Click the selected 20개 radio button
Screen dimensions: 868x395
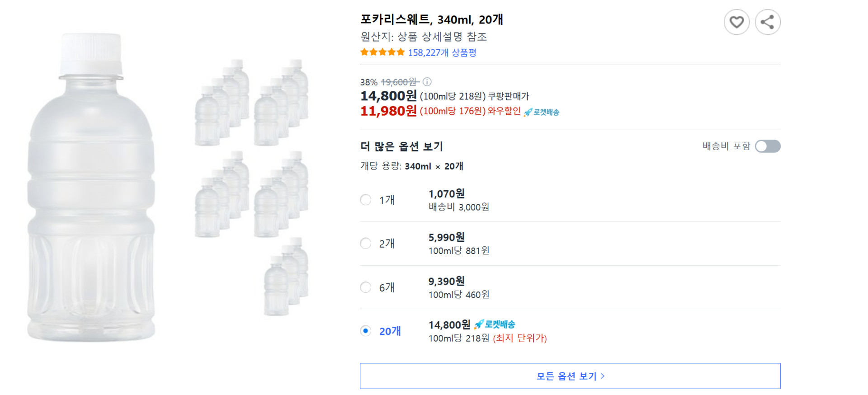(365, 331)
